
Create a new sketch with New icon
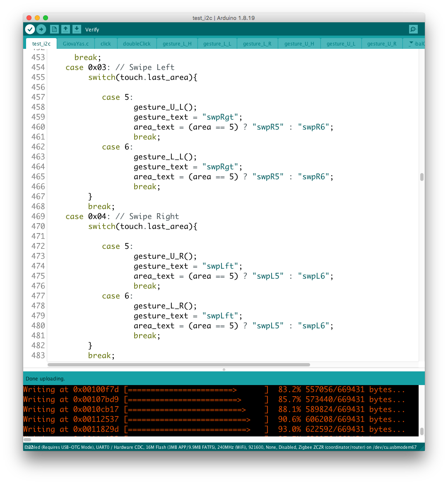[54, 29]
